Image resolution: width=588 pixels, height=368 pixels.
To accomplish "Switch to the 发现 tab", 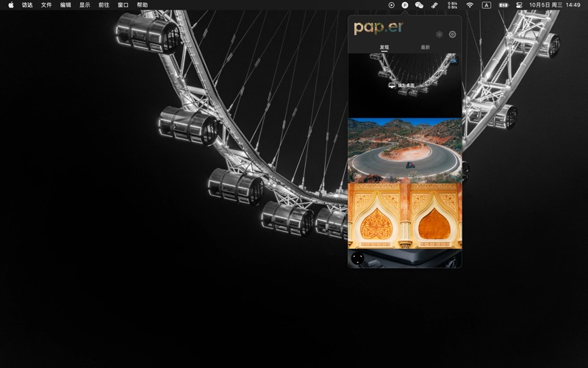I will (x=384, y=47).
